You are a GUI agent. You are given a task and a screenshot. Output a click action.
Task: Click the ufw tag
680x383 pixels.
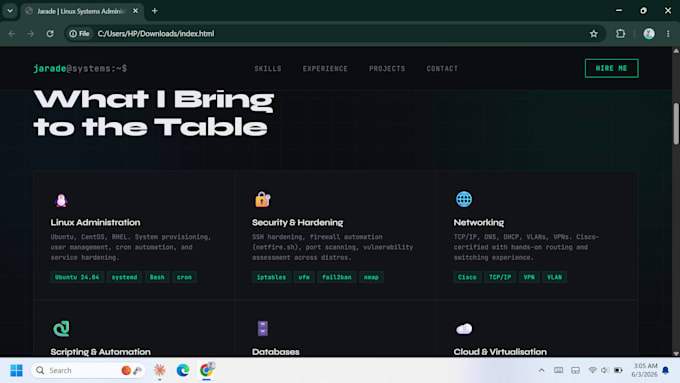(304, 277)
